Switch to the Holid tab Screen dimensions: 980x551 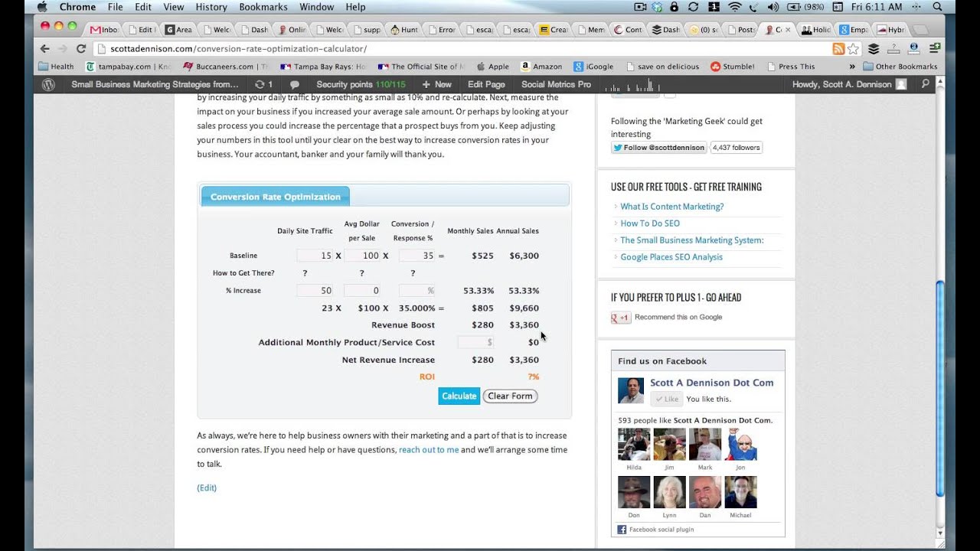pyautogui.click(x=816, y=30)
